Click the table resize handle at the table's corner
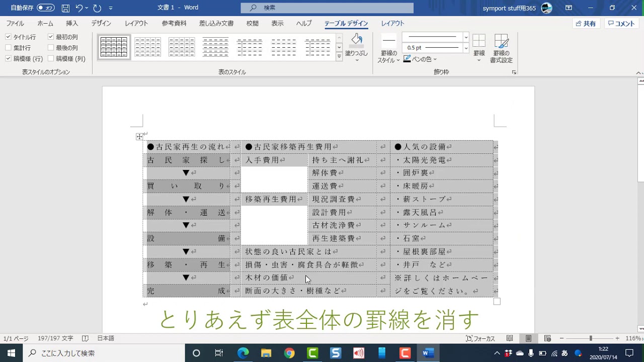This screenshot has width=644, height=362. [x=497, y=301]
